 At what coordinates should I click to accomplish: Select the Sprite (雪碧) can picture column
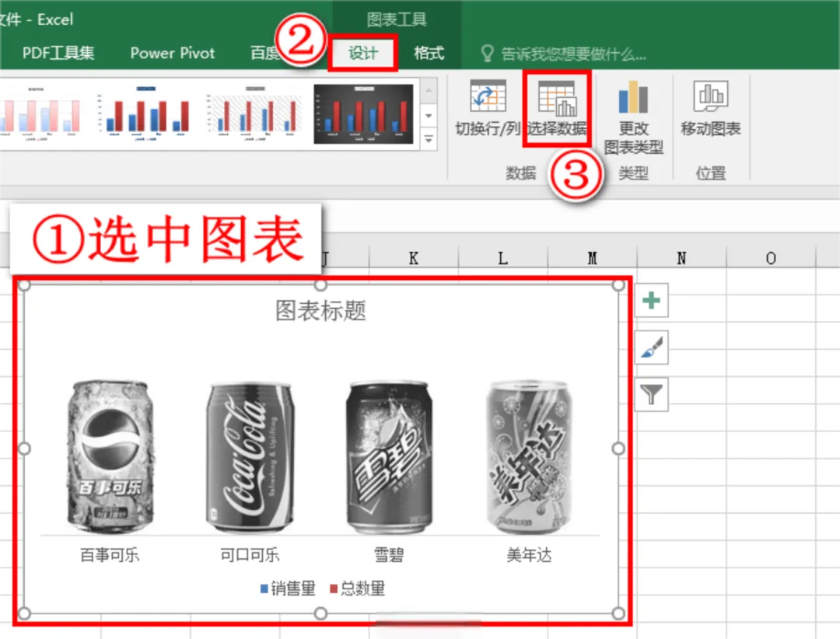pyautogui.click(x=389, y=457)
